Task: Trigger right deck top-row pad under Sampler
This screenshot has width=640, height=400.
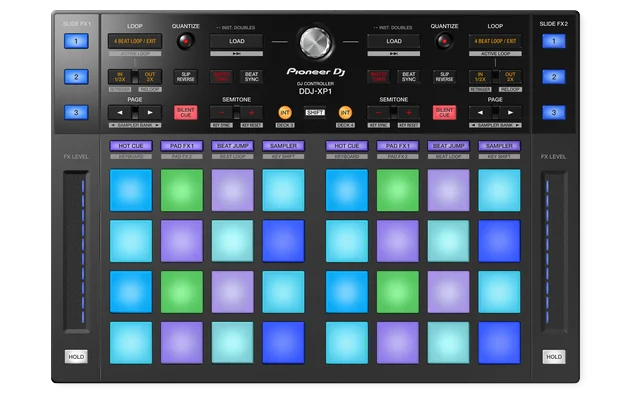Action: (499, 190)
